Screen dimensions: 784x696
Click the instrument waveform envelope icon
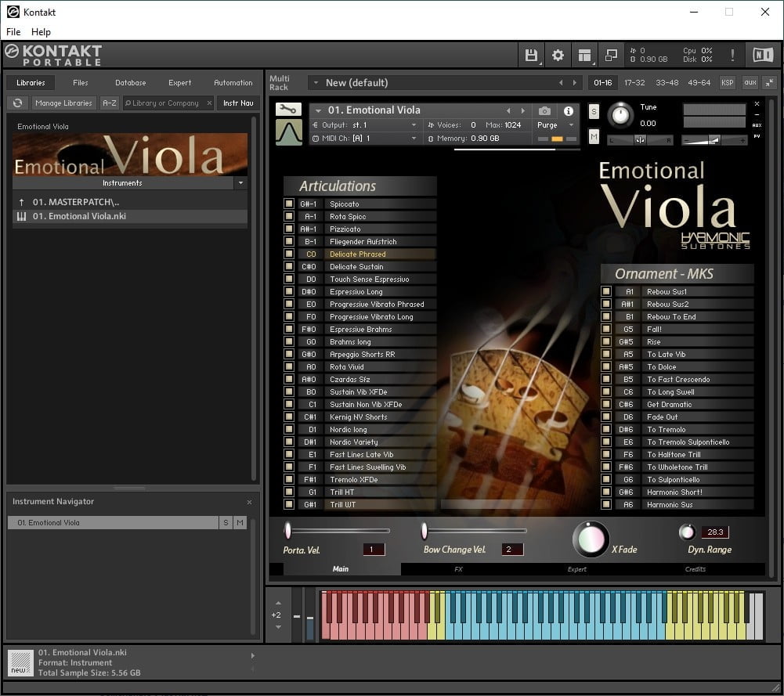pos(288,132)
